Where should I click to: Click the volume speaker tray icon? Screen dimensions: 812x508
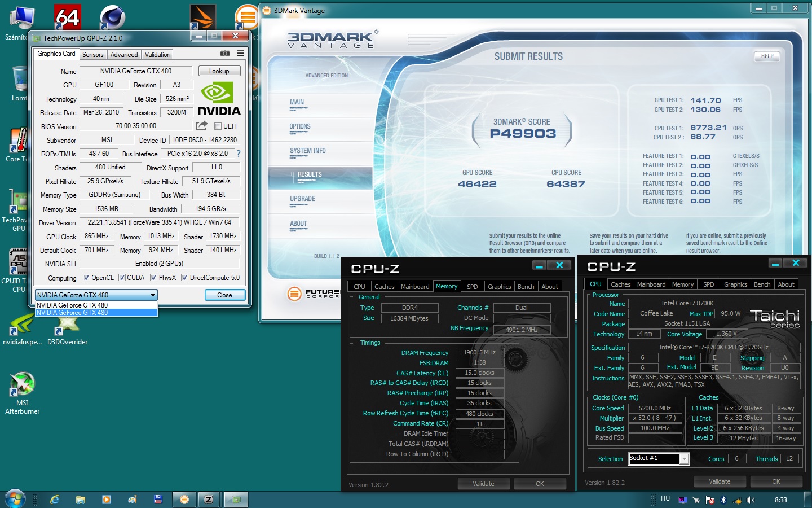click(751, 500)
